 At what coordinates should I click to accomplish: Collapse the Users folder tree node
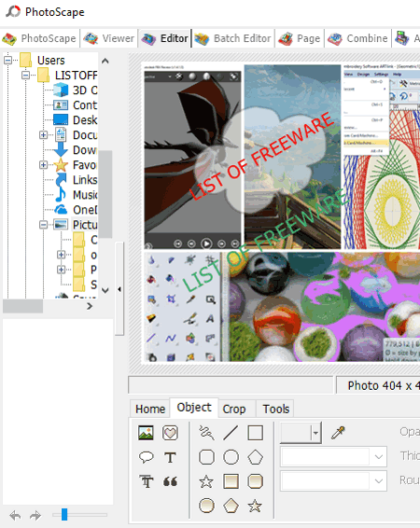[7, 61]
